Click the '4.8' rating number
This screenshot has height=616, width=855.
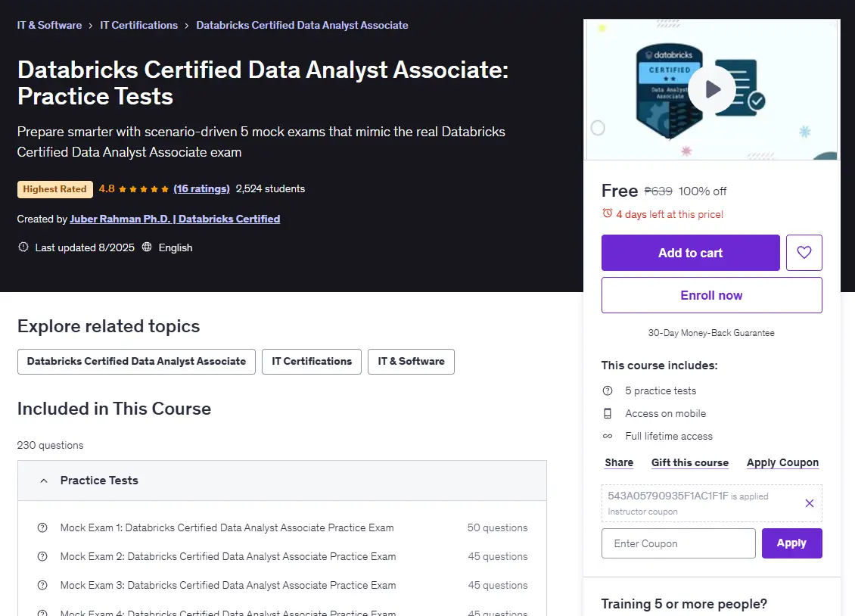(107, 188)
